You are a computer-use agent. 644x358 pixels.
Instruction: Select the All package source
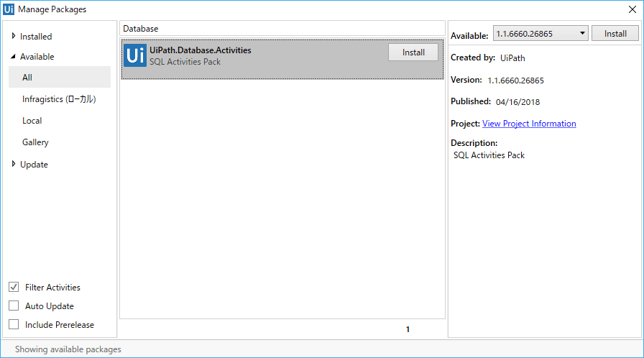click(x=60, y=77)
